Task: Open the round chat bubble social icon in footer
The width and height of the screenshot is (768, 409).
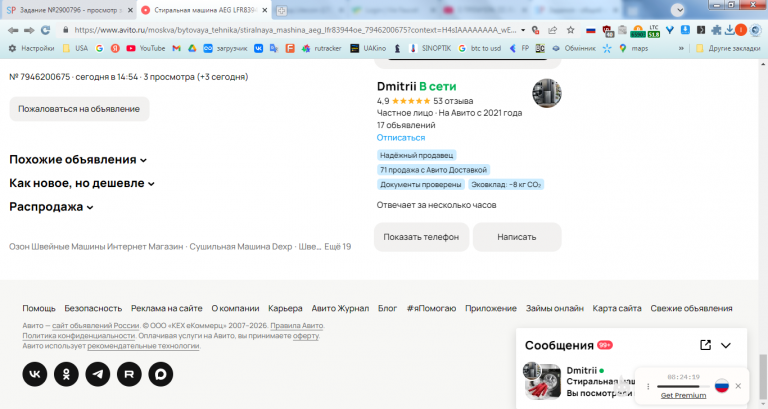Action: (161, 374)
